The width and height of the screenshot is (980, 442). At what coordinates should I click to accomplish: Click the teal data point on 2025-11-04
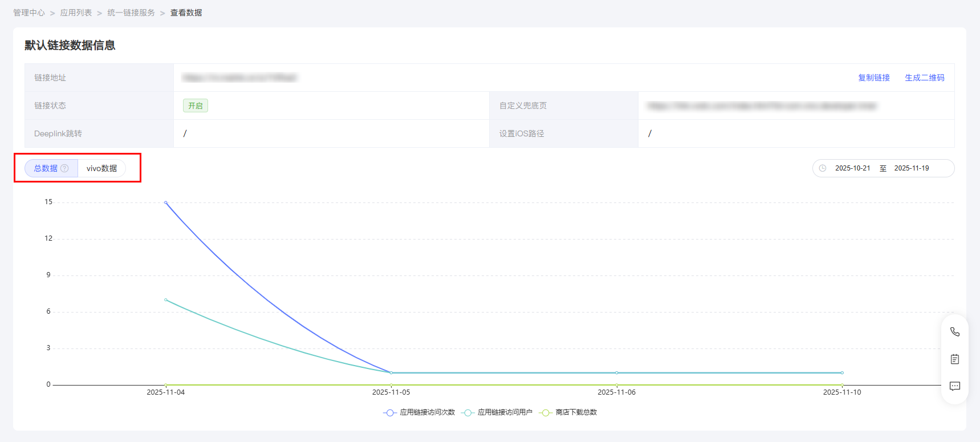point(166,300)
